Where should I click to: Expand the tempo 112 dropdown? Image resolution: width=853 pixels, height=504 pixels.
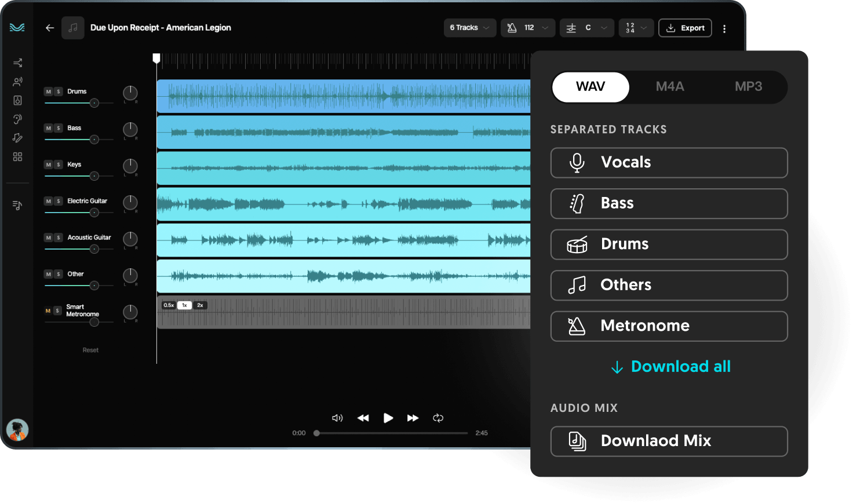(528, 27)
